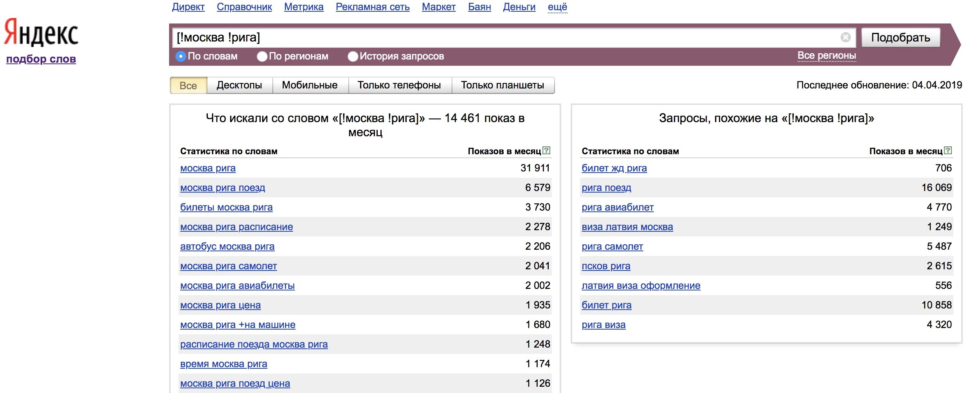Viewport: 980px width, 393px height.
Task: Open the Яндекс logo homepage
Action: [x=41, y=33]
